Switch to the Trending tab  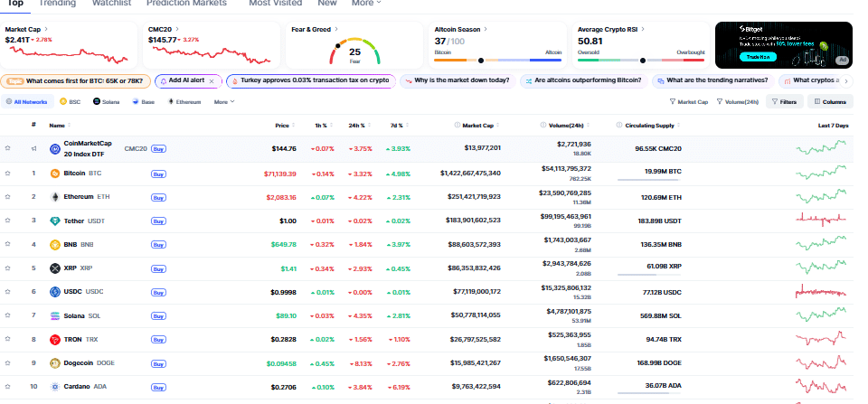tap(58, 4)
